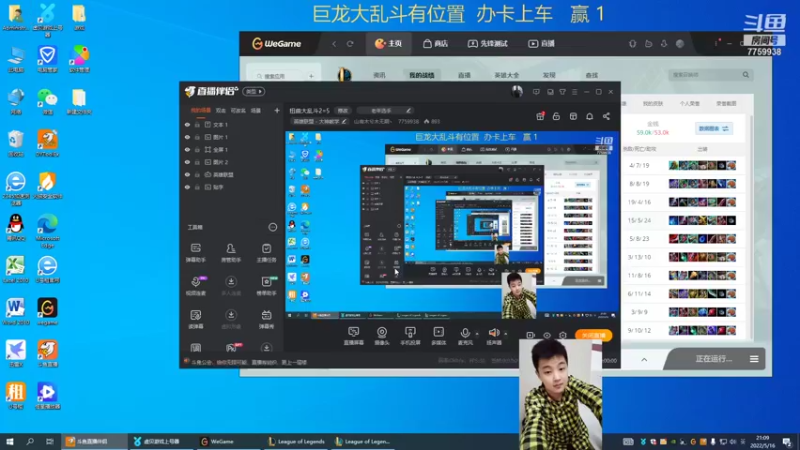Screen dimensions: 800x450
Task: Open 弹幕助手 tool in the Douyu toolbox
Action: point(195,253)
